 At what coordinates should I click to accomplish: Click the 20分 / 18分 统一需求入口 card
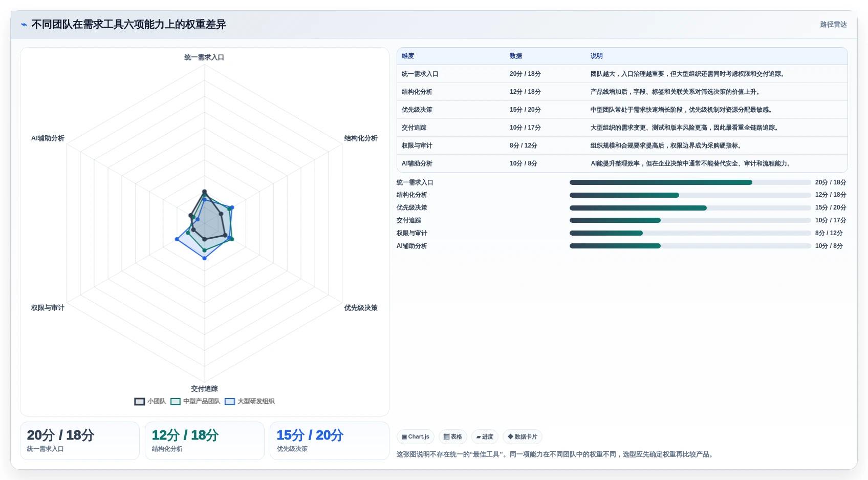(80, 441)
